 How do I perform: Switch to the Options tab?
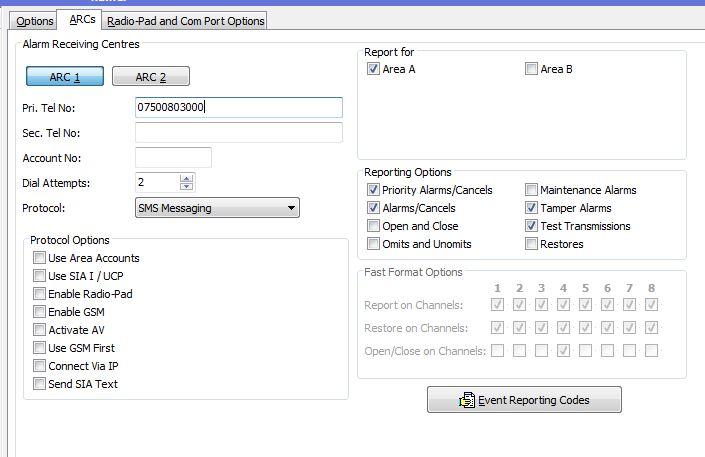pos(35,21)
